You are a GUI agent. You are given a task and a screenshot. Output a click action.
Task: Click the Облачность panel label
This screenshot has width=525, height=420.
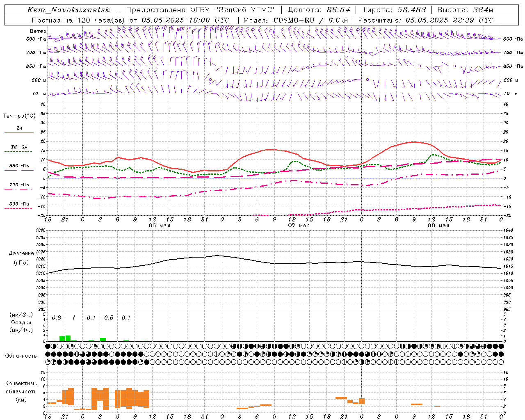point(21,356)
